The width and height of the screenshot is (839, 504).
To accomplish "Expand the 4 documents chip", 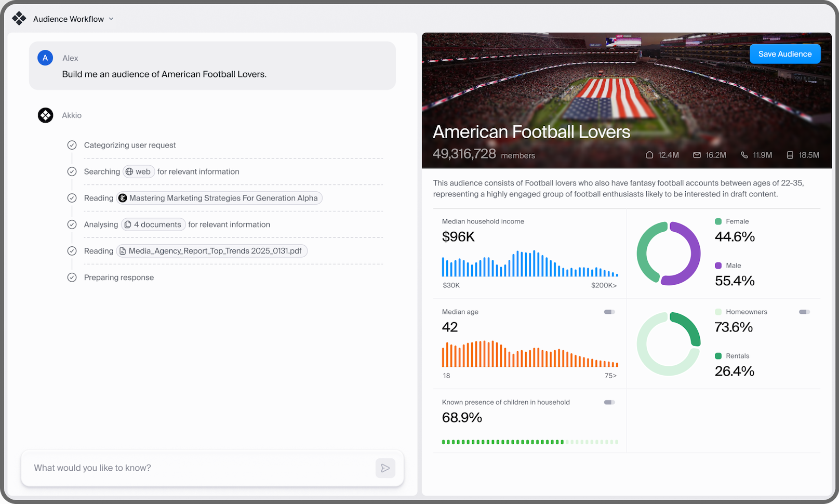I will [153, 224].
